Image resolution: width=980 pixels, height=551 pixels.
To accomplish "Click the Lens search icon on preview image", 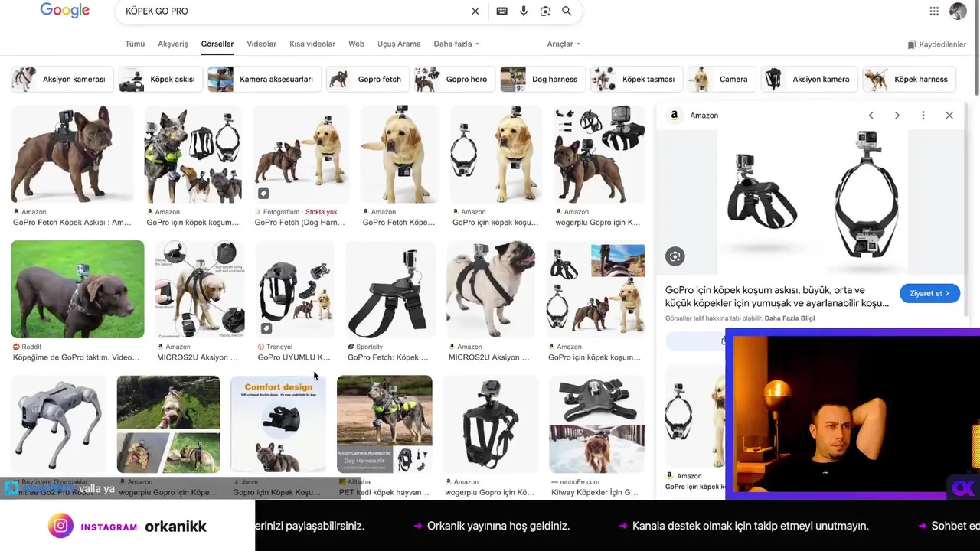I will click(x=675, y=256).
